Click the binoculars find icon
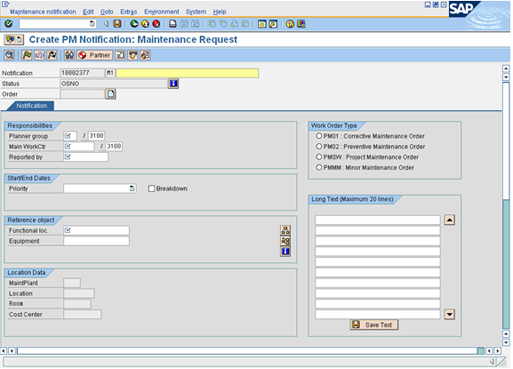 tap(69, 55)
